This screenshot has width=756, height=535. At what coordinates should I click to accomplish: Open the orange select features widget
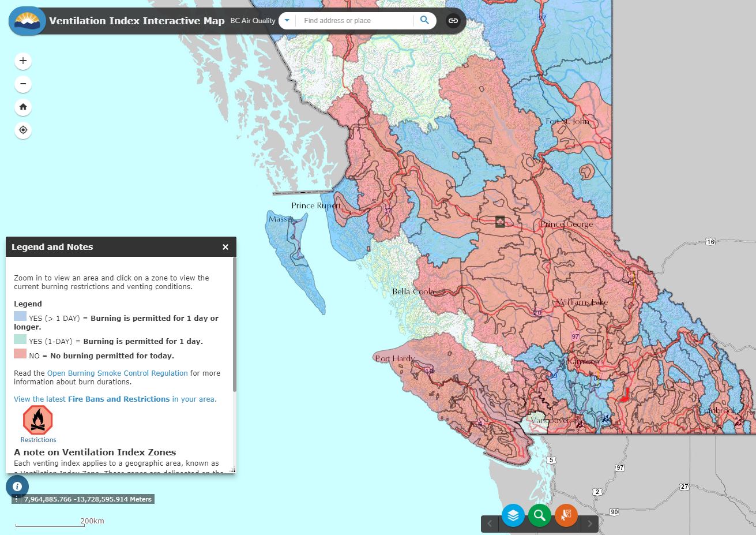point(566,515)
